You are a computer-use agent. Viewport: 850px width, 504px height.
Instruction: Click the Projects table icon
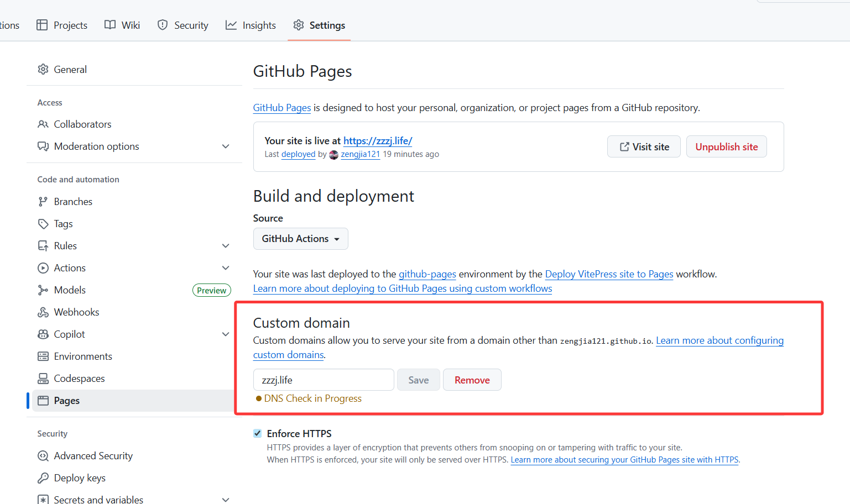point(42,25)
